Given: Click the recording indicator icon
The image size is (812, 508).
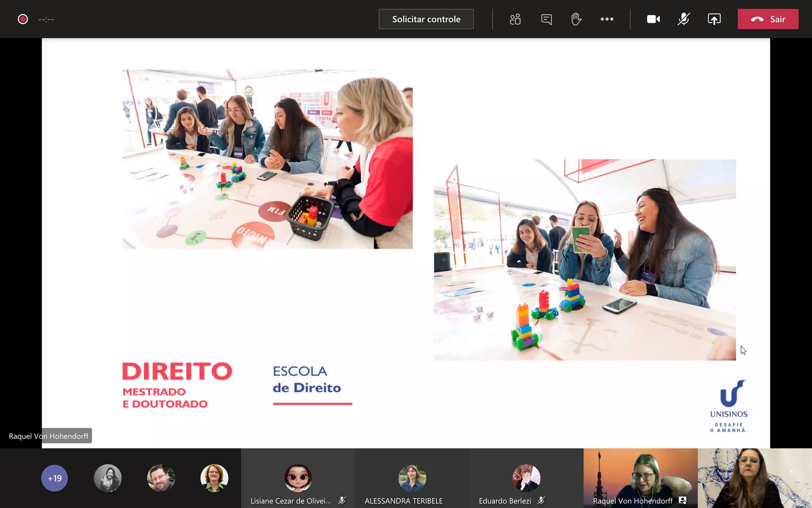Looking at the screenshot, I should (x=23, y=19).
